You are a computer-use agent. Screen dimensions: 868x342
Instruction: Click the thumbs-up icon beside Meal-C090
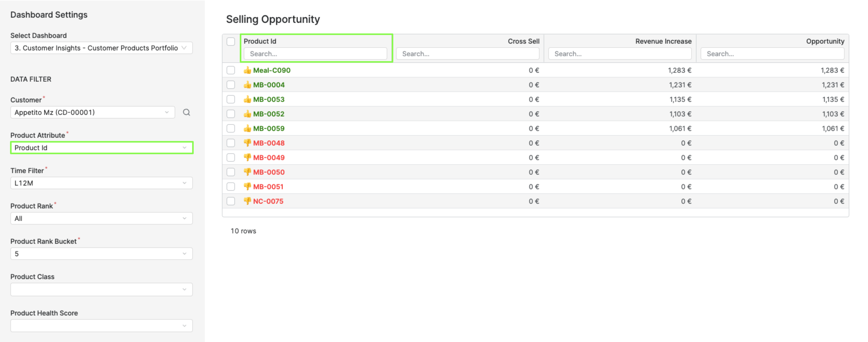(248, 70)
